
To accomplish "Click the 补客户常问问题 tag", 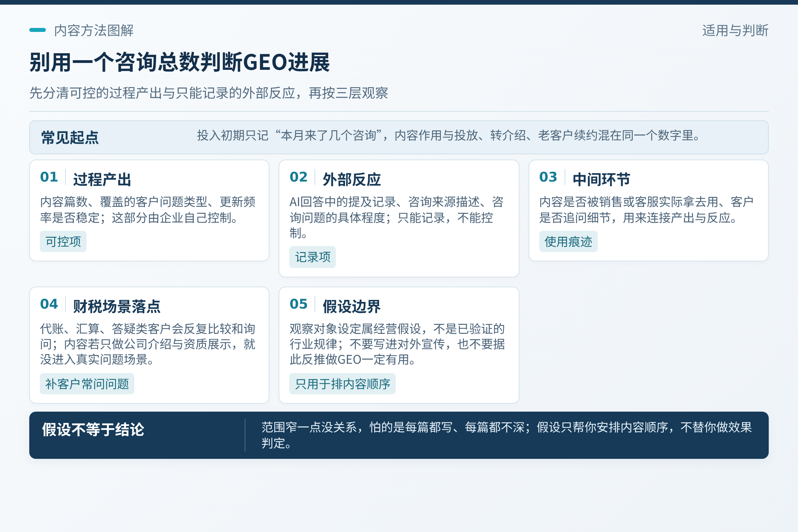I will pos(87,384).
